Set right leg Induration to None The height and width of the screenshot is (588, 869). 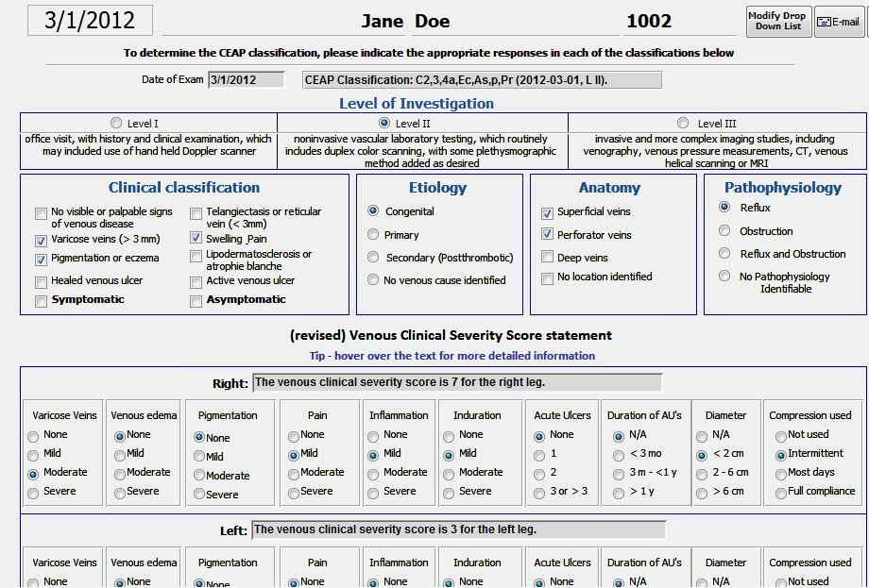pos(449,437)
